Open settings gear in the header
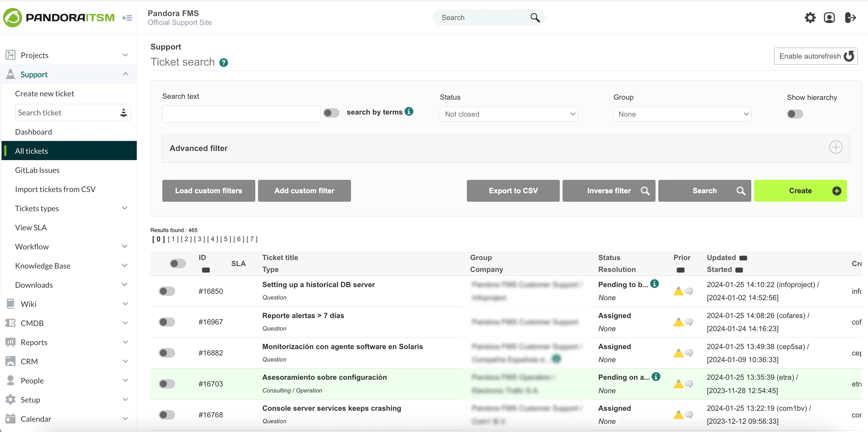The height and width of the screenshot is (432, 868). click(810, 18)
